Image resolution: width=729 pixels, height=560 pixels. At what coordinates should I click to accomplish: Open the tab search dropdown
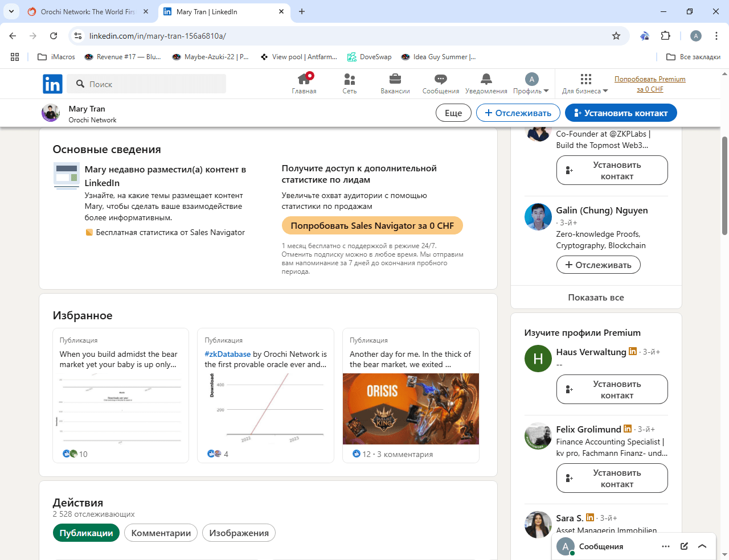[x=11, y=11]
